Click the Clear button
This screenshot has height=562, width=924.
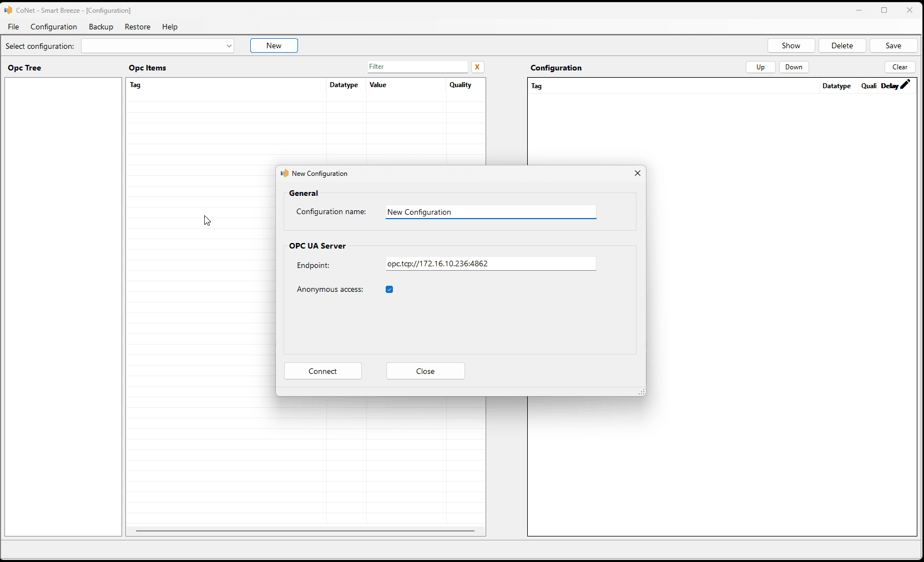900,67
